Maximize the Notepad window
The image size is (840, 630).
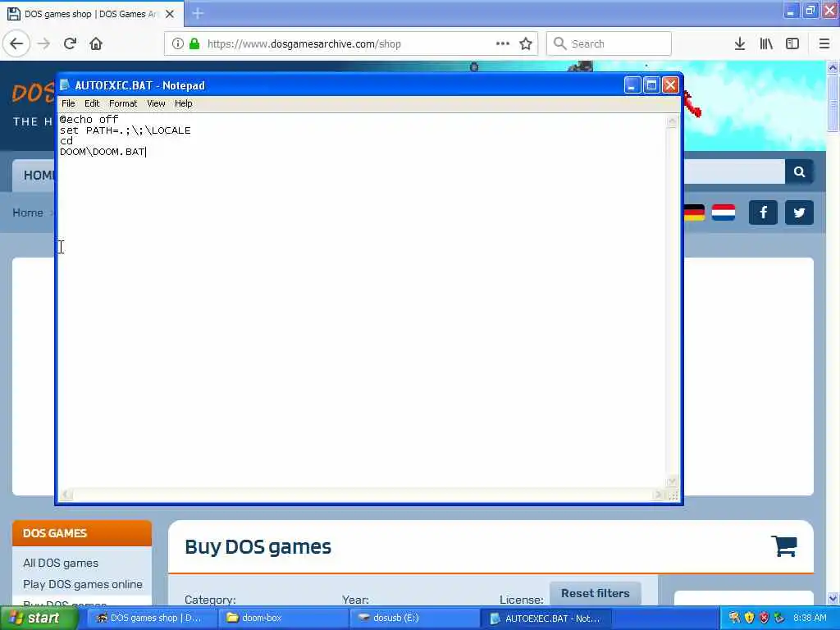pyautogui.click(x=651, y=85)
